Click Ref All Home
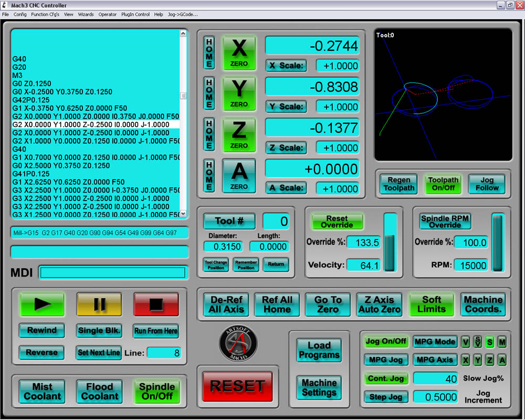The image size is (525, 420). pos(277,304)
